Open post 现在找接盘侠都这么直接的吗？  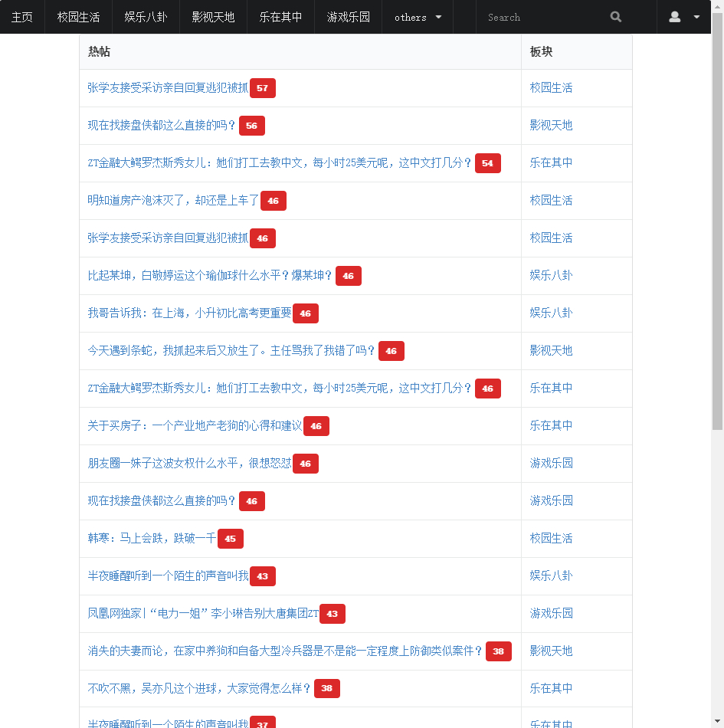point(161,125)
